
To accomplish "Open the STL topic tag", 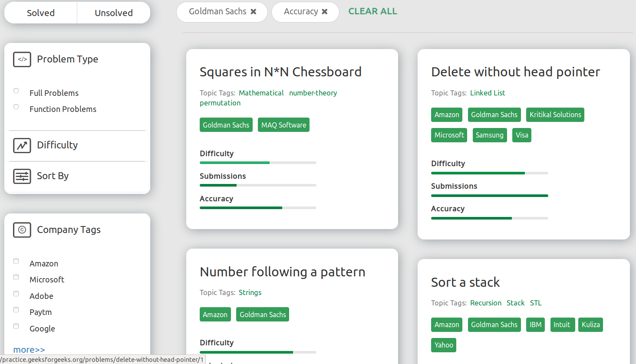I will pos(536,303).
